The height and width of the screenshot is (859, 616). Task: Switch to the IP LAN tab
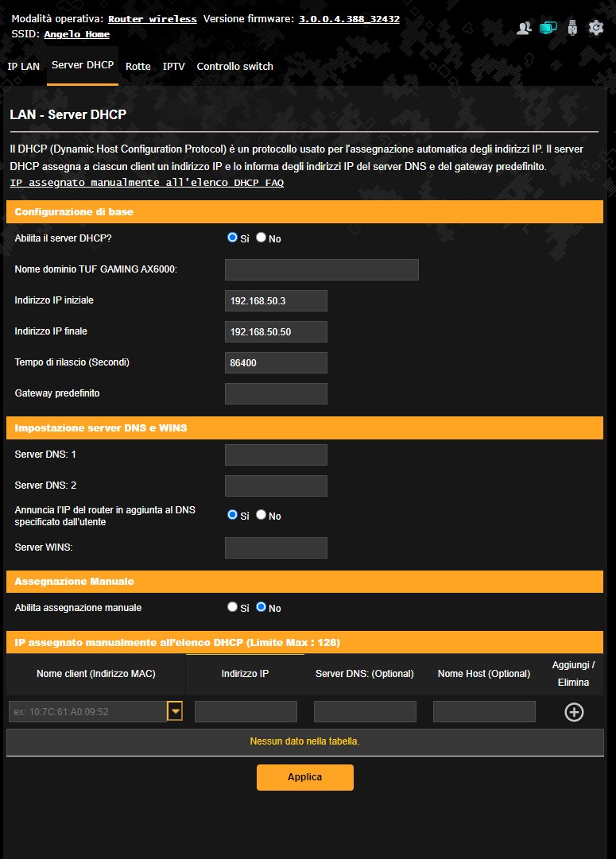pyautogui.click(x=24, y=66)
